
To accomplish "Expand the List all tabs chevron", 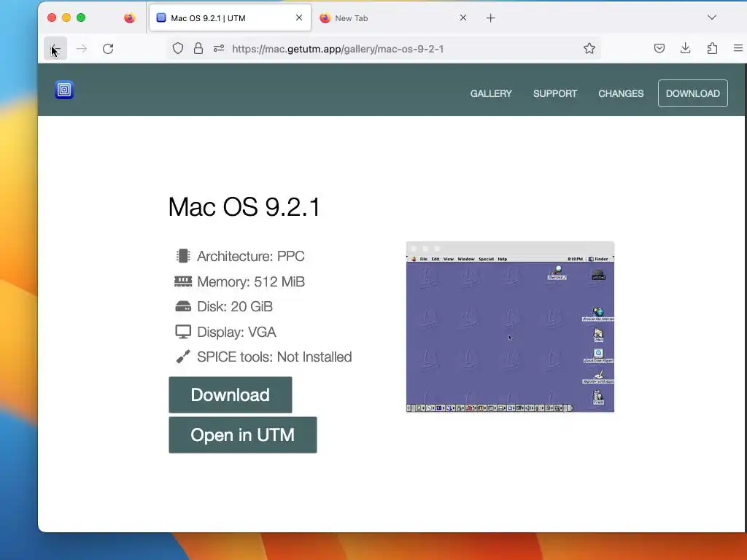I will tap(712, 17).
